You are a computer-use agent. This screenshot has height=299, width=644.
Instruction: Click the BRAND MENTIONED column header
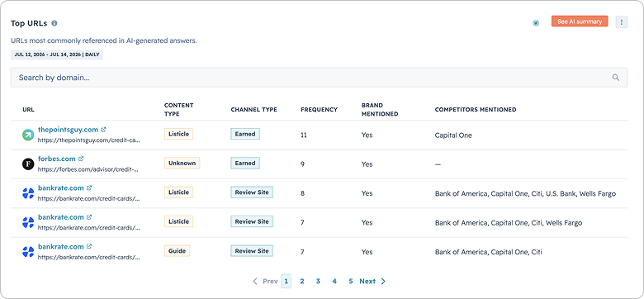point(380,110)
